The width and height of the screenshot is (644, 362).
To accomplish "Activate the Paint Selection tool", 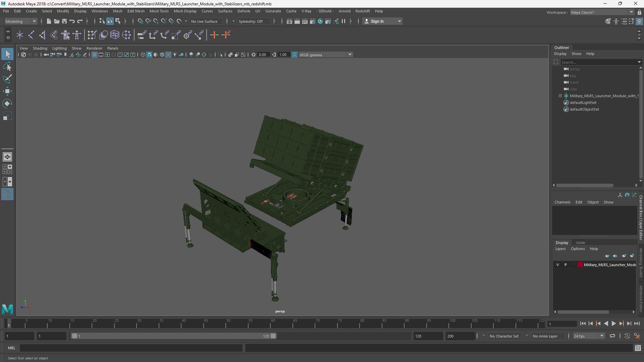I will point(7,79).
